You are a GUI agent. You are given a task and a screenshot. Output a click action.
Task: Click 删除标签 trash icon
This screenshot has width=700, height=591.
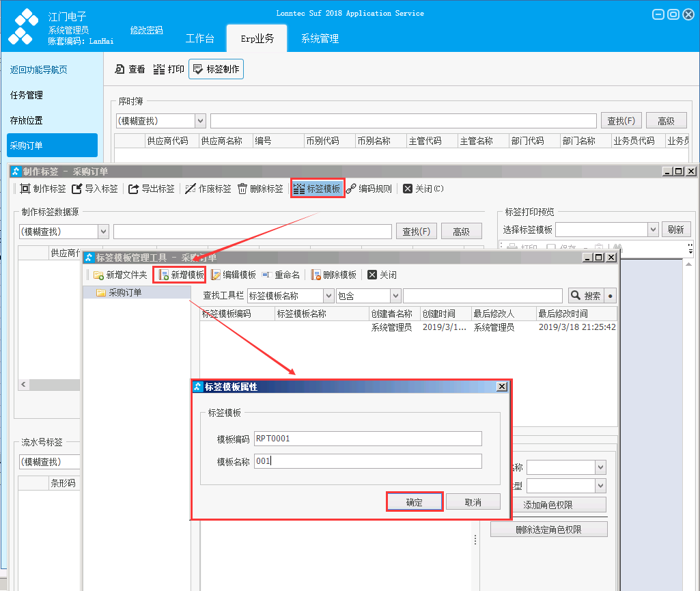pos(242,189)
